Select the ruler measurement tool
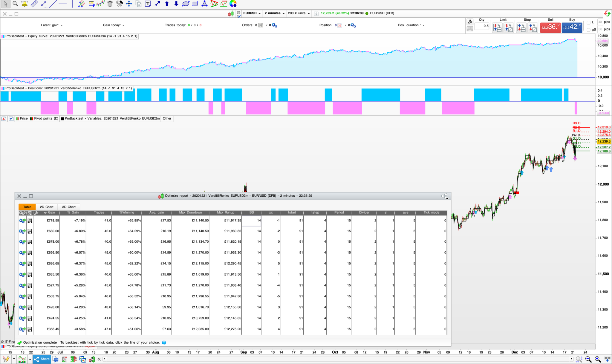This screenshot has width=612, height=364. pos(34,4)
